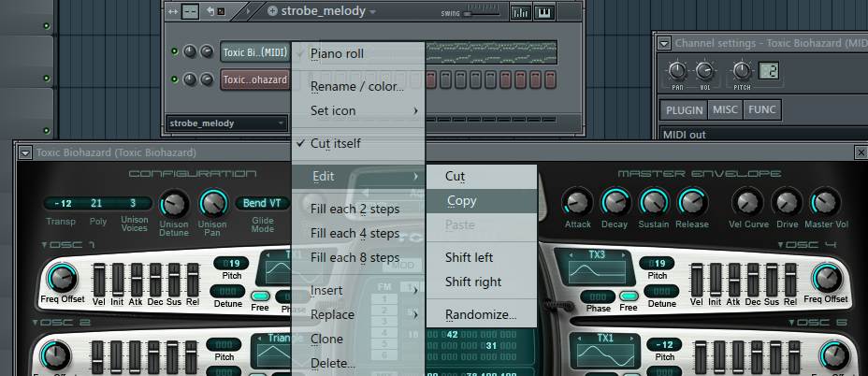Click the PITCH knob in Channel settings

743,71
